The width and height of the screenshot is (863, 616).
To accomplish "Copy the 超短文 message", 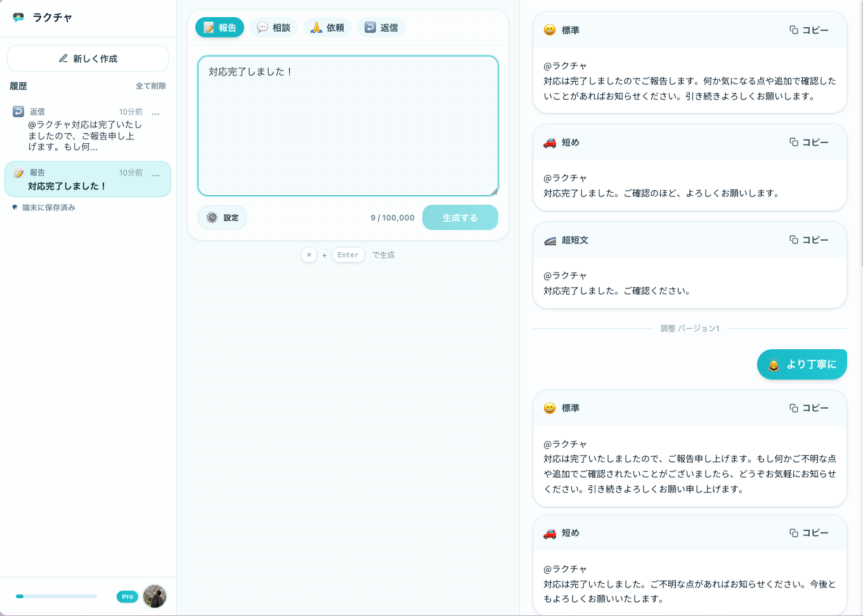I will point(808,240).
